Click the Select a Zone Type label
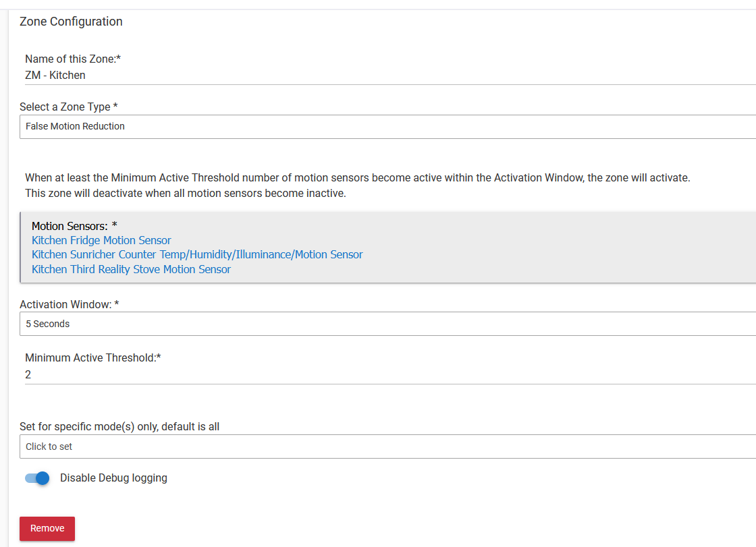The width and height of the screenshot is (756, 547). pyautogui.click(x=68, y=107)
